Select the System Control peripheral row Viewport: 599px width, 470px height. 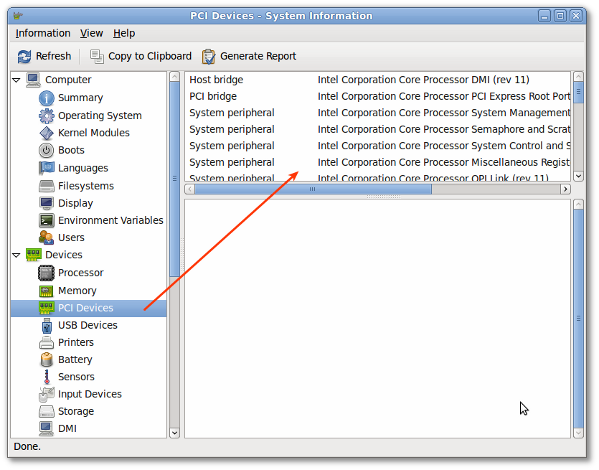[x=378, y=146]
